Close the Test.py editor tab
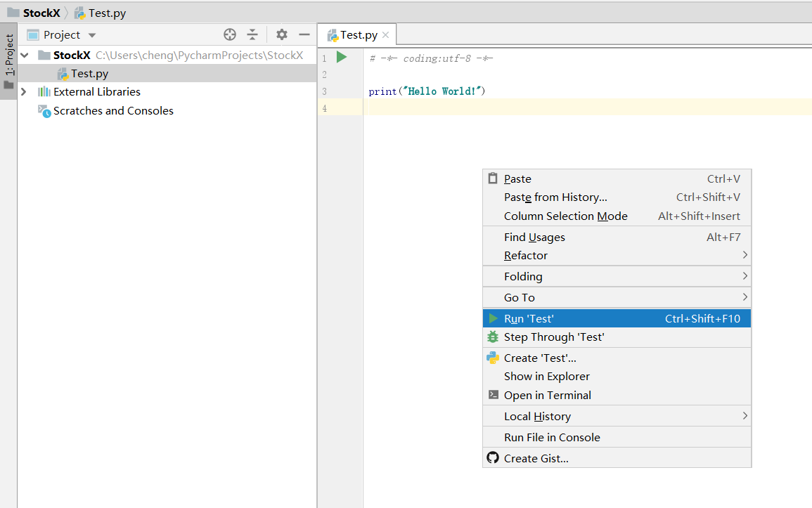This screenshot has width=812, height=508. [x=385, y=34]
